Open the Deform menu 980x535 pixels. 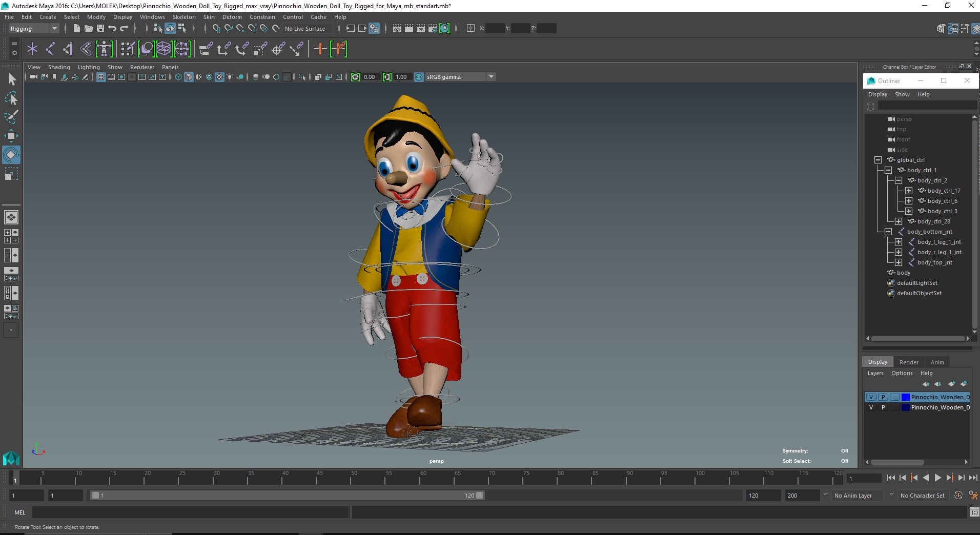[232, 17]
